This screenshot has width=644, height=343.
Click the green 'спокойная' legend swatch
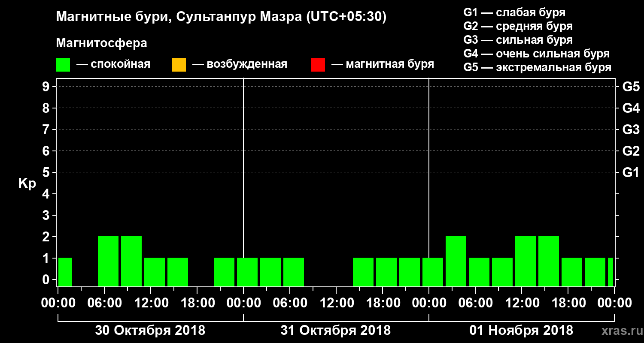click(63, 65)
